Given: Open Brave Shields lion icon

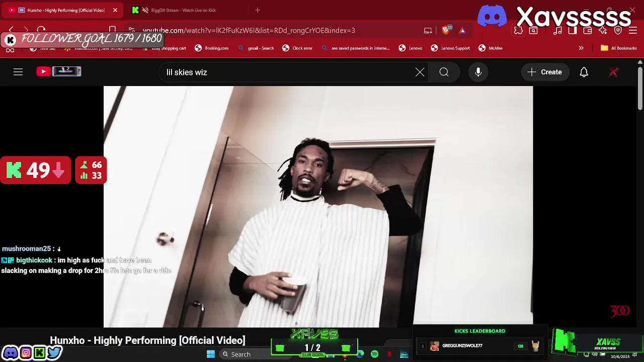Looking at the screenshot, I should click(x=446, y=30).
